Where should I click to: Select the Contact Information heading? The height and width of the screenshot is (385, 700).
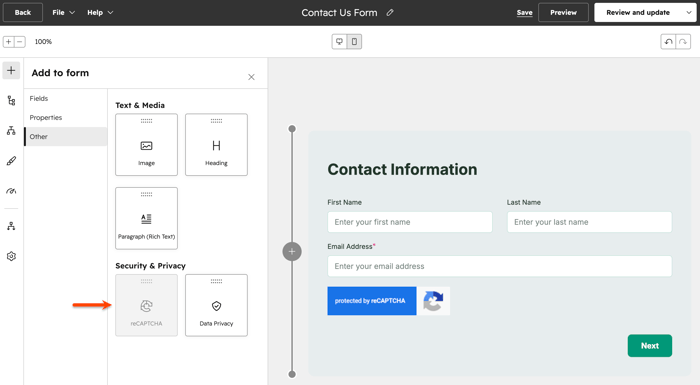click(402, 169)
